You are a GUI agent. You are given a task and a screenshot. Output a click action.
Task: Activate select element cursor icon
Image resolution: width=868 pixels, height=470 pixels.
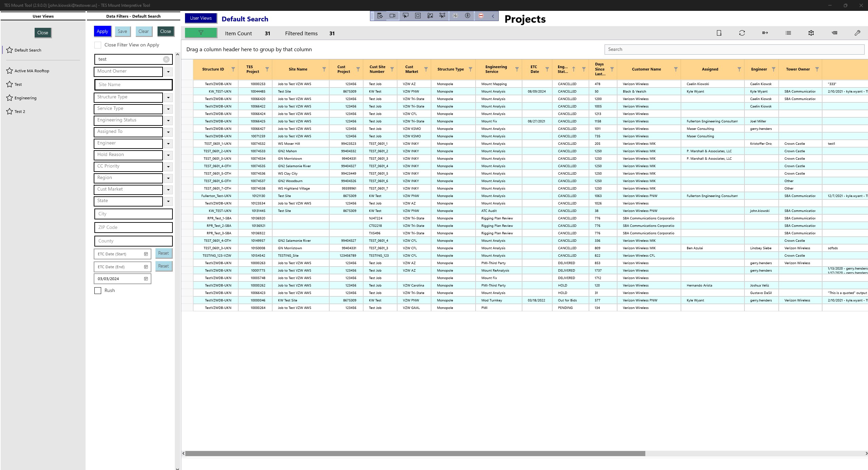tap(405, 16)
